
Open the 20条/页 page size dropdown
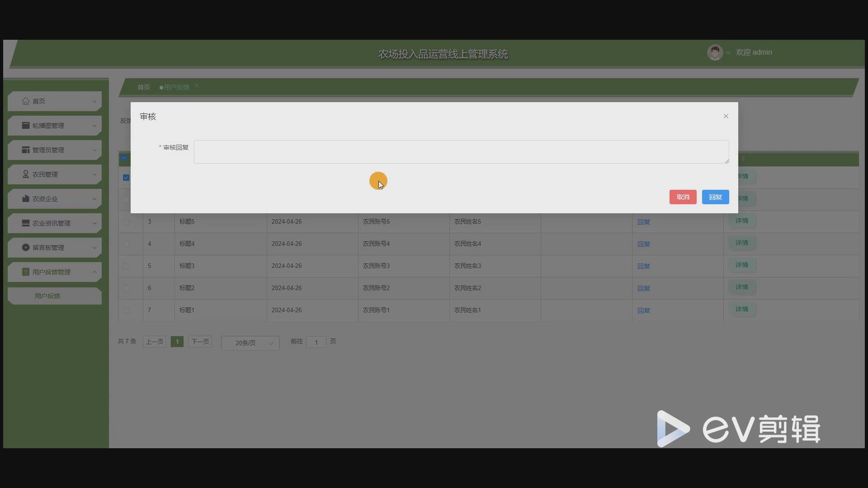(250, 343)
